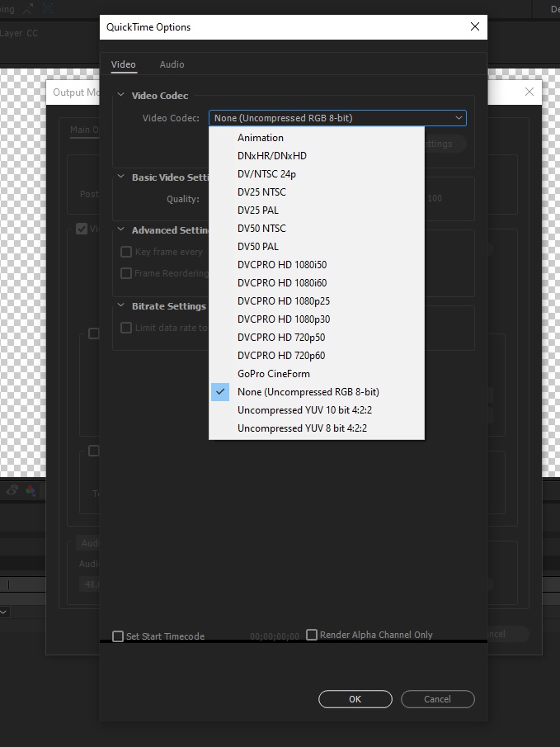Enable Set Start Timecode checkbox
Viewport: 560px width, 747px height.
tap(118, 636)
